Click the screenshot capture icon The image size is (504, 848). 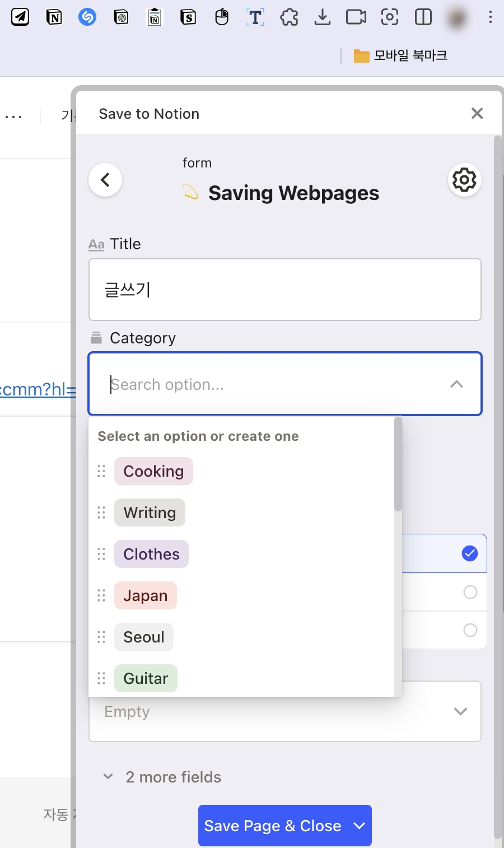(x=390, y=17)
